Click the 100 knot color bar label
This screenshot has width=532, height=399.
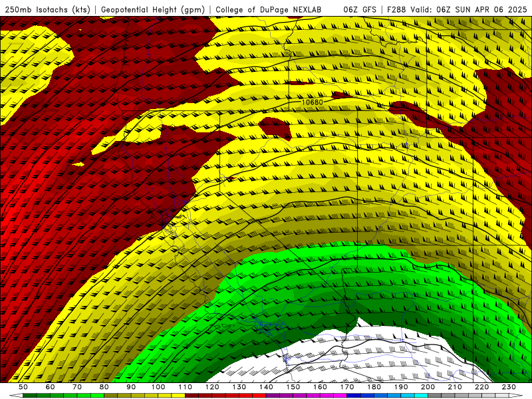click(x=158, y=387)
